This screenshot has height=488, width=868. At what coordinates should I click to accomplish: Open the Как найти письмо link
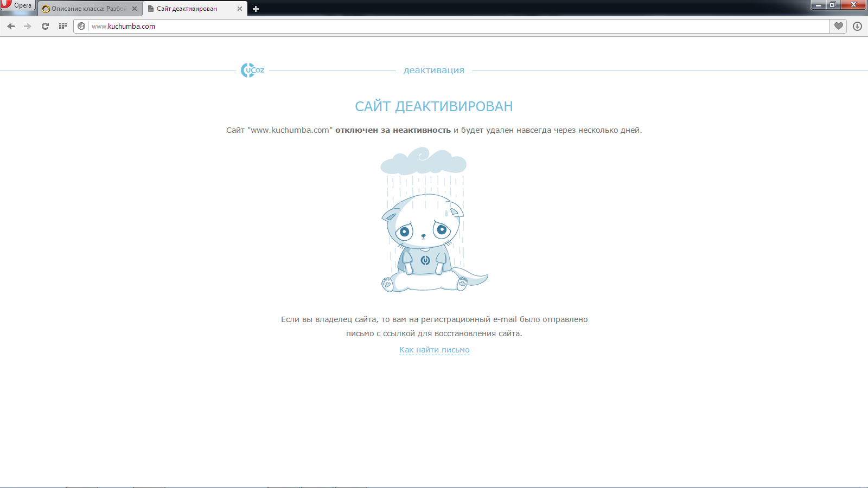pyautogui.click(x=435, y=350)
